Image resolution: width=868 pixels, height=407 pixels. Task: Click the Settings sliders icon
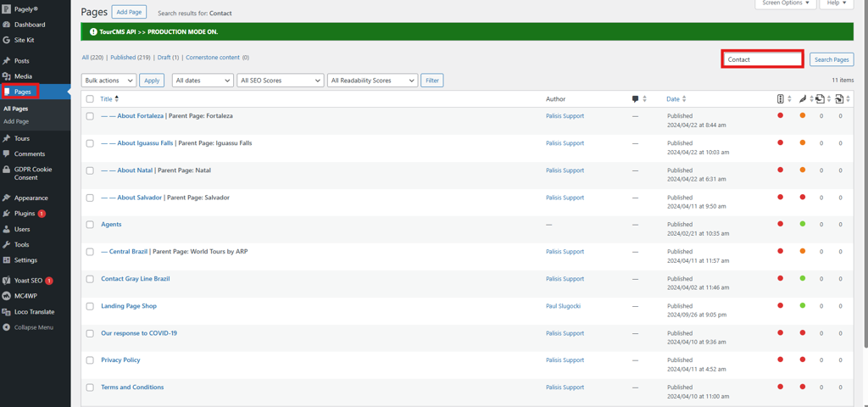pos(7,259)
